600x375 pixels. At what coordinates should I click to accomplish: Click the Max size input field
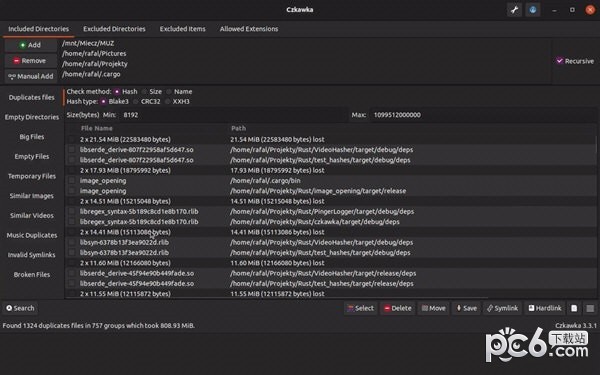coord(483,115)
